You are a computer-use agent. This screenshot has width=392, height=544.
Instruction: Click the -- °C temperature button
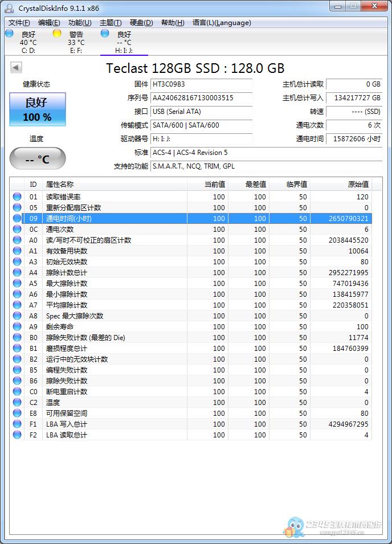(38, 159)
